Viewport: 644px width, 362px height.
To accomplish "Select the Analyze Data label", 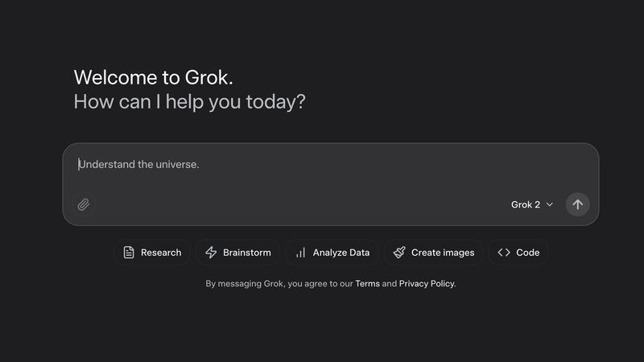I will point(341,253).
